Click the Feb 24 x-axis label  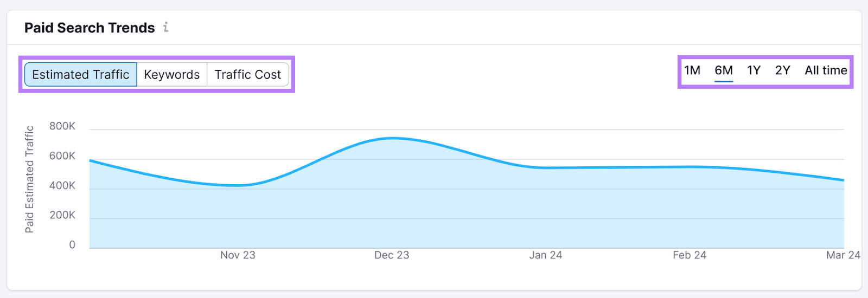click(x=690, y=255)
